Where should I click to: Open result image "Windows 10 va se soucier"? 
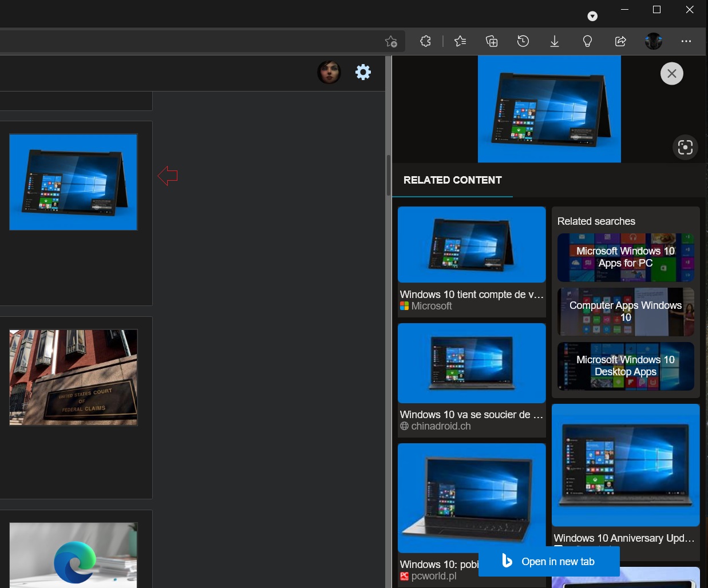coord(472,363)
